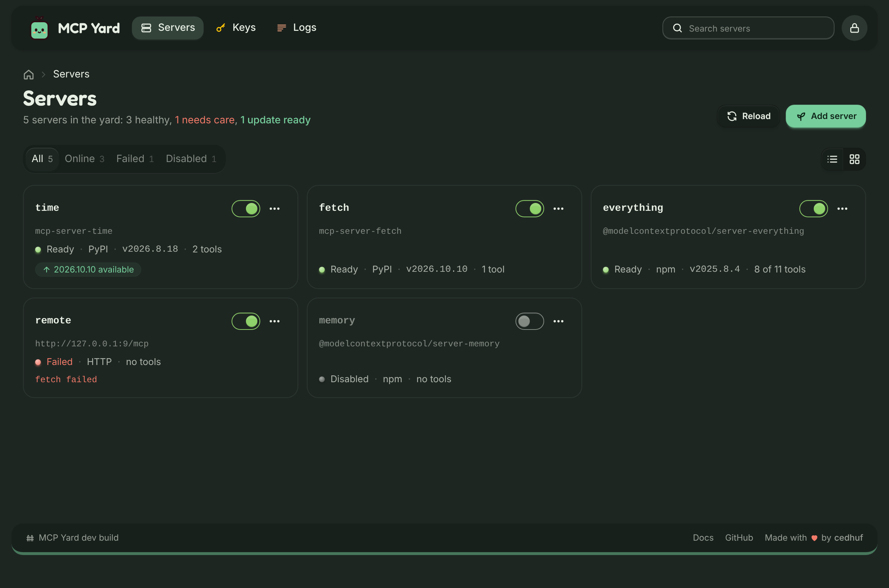
Task: Click the Servers breadcrumb text
Action: point(71,74)
